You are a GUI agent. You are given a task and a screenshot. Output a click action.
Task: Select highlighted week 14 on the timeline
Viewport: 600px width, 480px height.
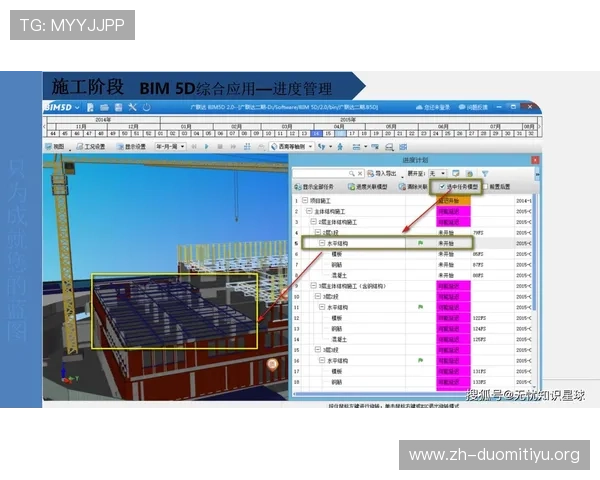point(316,134)
